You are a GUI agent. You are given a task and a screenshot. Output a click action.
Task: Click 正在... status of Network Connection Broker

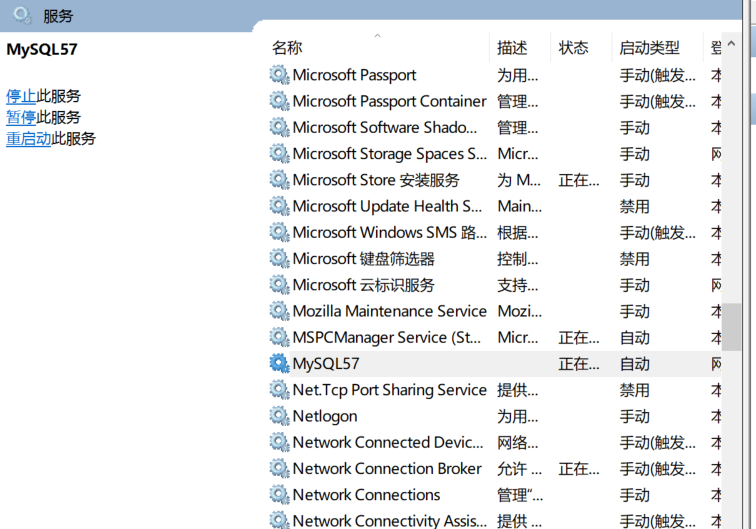tap(579, 469)
